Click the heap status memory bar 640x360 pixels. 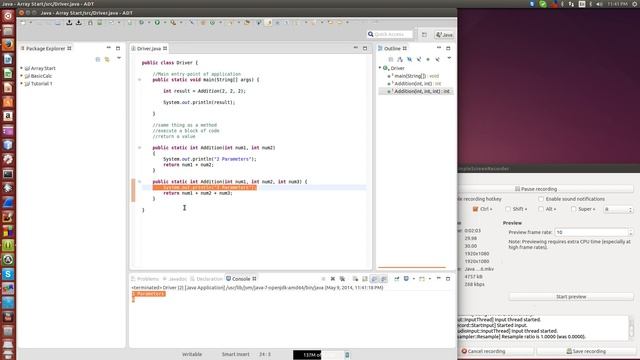[319, 355]
